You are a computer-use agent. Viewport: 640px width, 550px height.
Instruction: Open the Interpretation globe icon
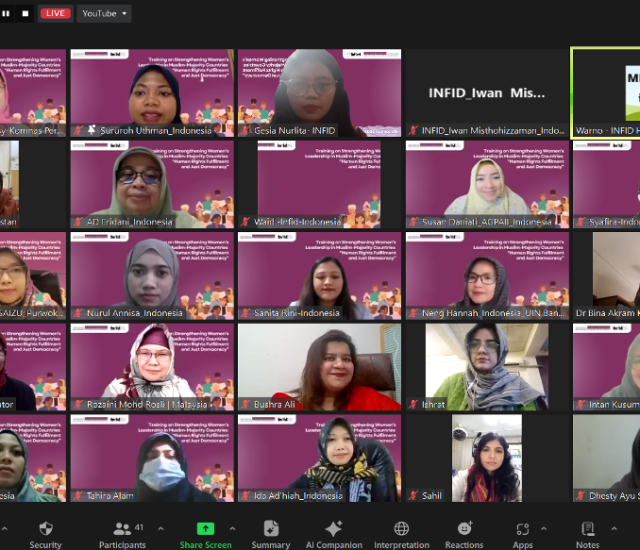pyautogui.click(x=402, y=529)
